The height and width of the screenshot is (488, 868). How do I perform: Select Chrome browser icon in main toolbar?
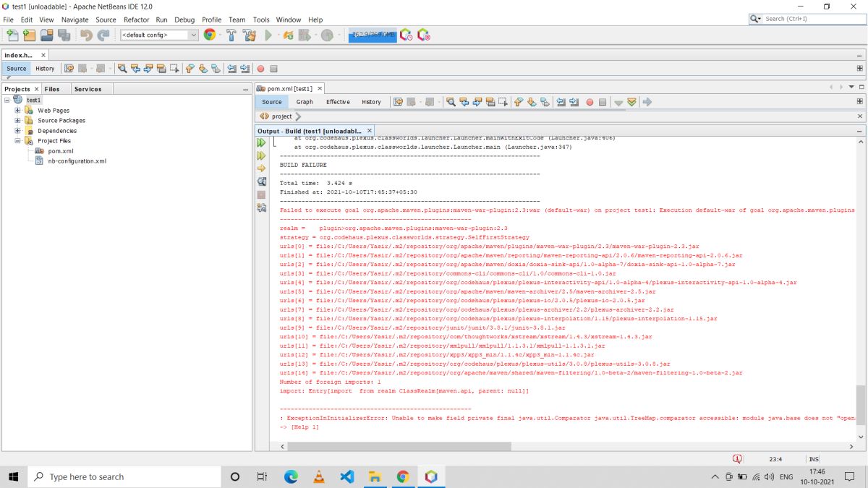coord(210,35)
